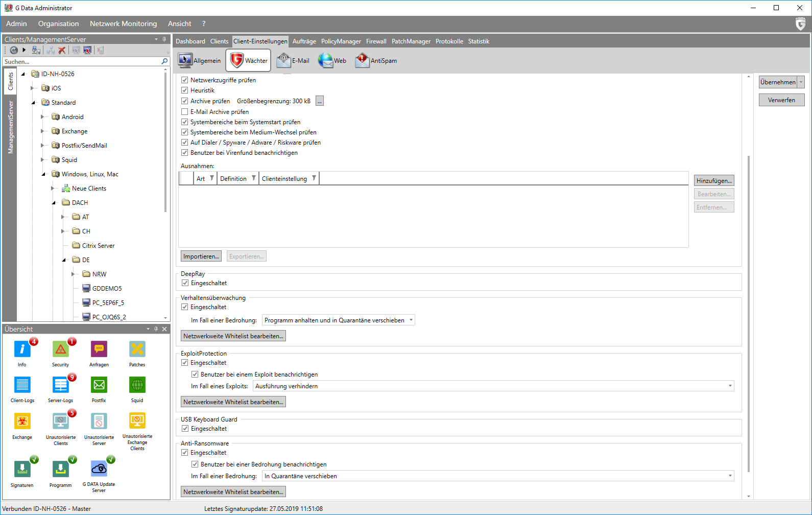Screen dimensions: 812x515
Task: Click the refresh icon in the clients toolbar
Action: (14, 50)
